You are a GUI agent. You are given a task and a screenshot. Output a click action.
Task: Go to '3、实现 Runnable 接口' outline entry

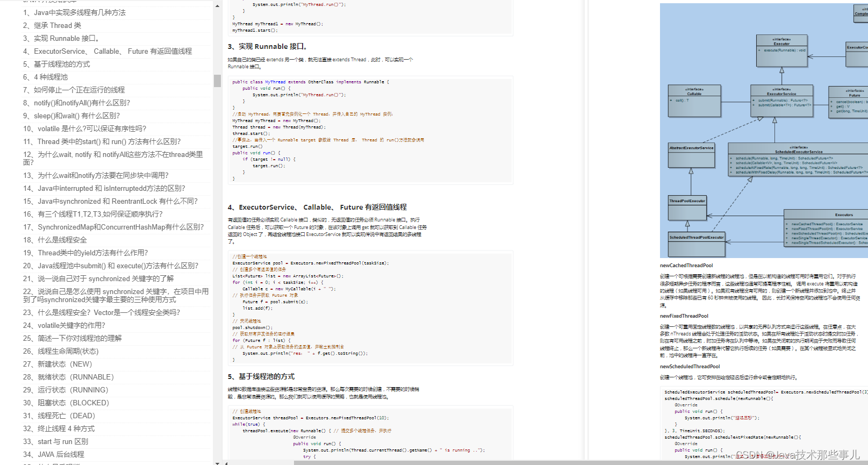[61, 38]
